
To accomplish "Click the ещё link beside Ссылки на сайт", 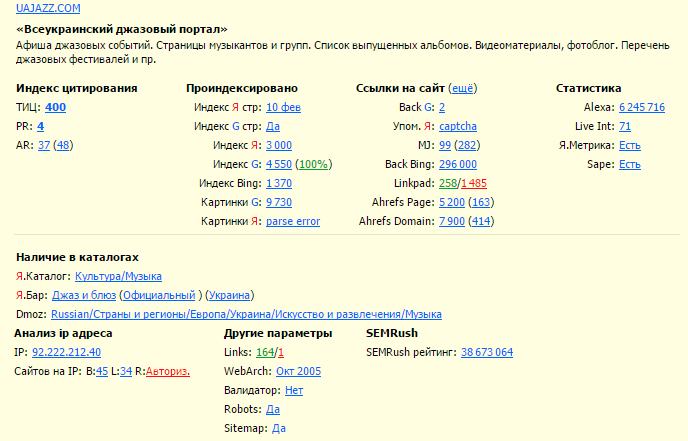I will 462,88.
